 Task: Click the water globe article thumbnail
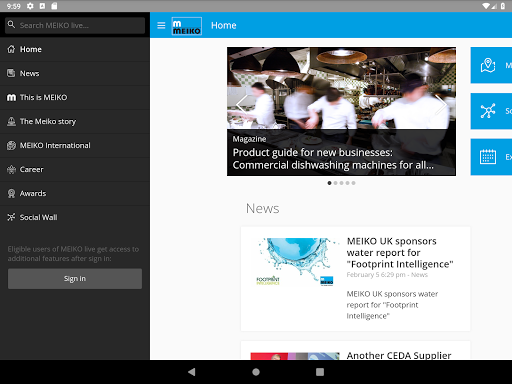click(x=295, y=262)
